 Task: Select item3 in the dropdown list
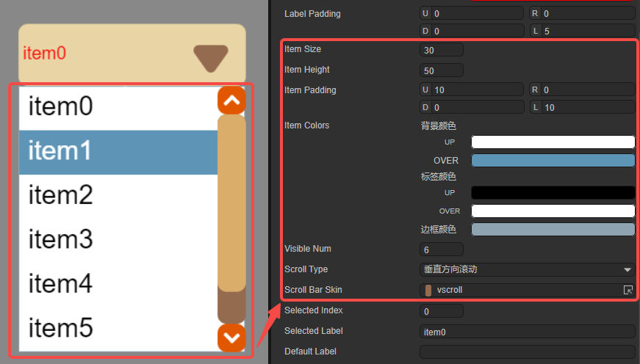(x=118, y=240)
